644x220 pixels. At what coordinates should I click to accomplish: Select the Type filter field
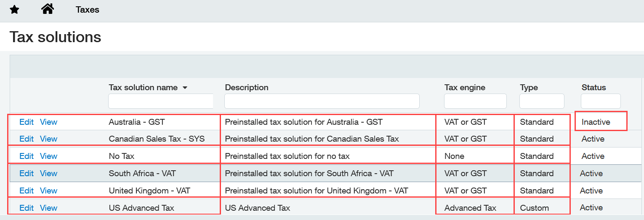tap(542, 101)
